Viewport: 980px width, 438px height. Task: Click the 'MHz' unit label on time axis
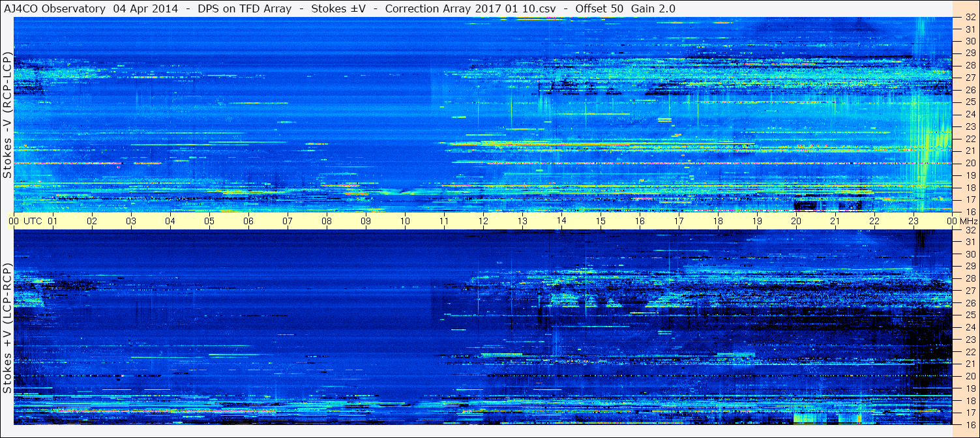pos(968,221)
